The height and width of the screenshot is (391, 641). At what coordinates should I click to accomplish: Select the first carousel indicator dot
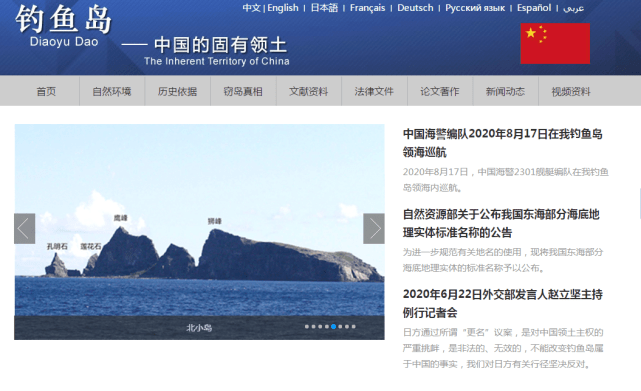point(307,326)
